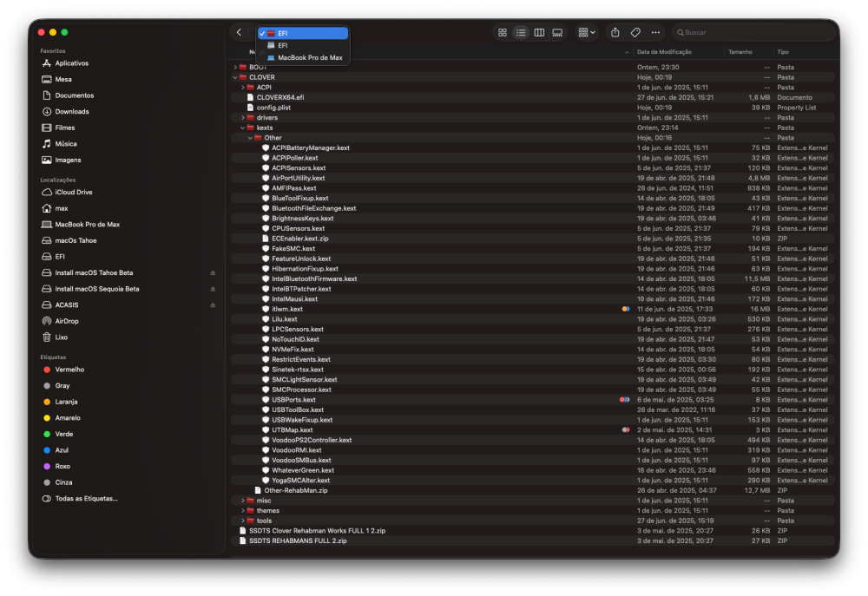Select WhateverGreen.kext row
This screenshot has height=596, width=868.
coord(533,470)
